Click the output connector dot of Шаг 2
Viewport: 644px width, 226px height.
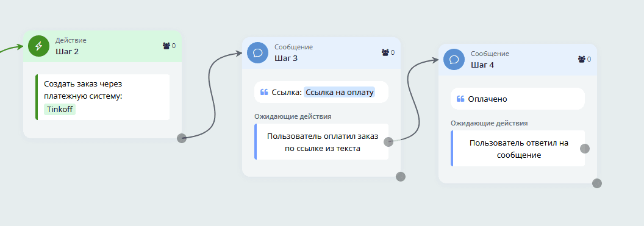182,138
